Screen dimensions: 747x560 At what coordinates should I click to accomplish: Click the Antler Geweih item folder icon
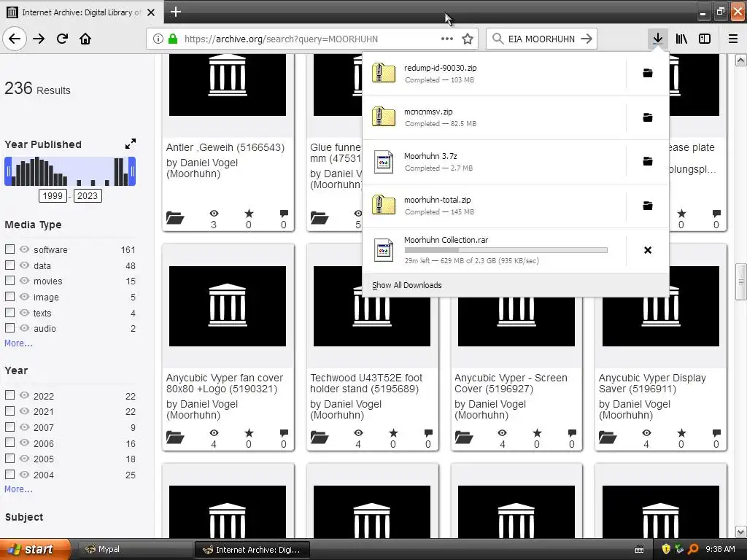click(x=175, y=217)
